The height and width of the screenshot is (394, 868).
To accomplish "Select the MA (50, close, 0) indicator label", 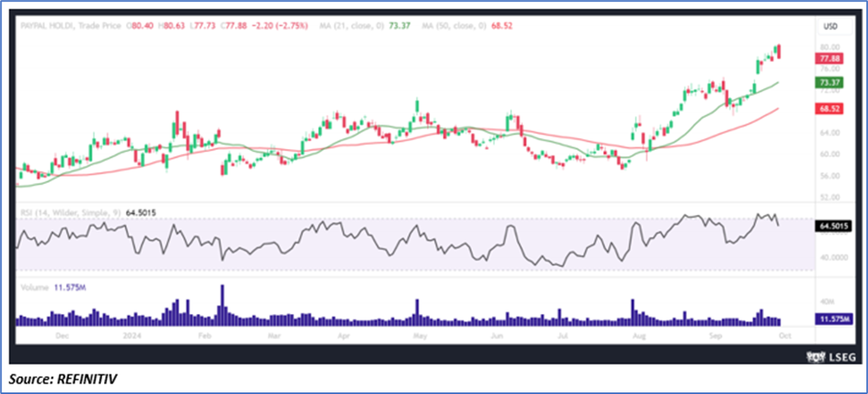I will (455, 25).
